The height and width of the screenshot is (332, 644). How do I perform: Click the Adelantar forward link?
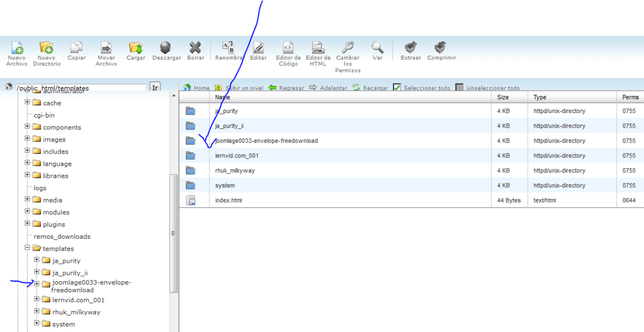(328, 87)
